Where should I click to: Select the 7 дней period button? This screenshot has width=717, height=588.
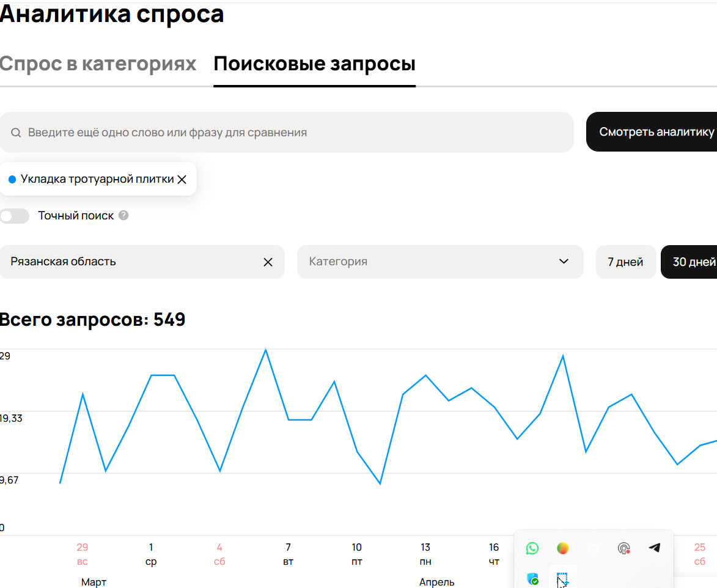tap(625, 262)
